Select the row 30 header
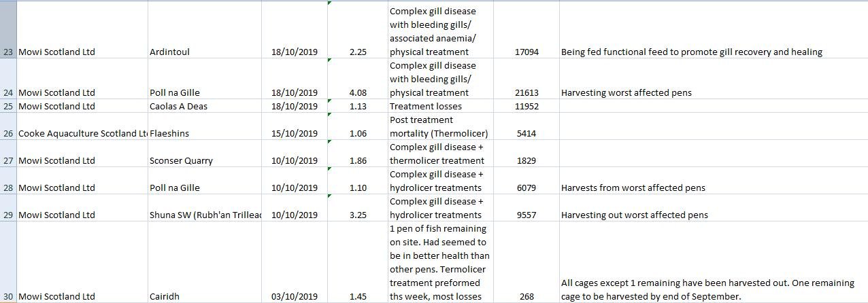Image resolution: width=868 pixels, height=303 pixels. pyautogui.click(x=8, y=296)
